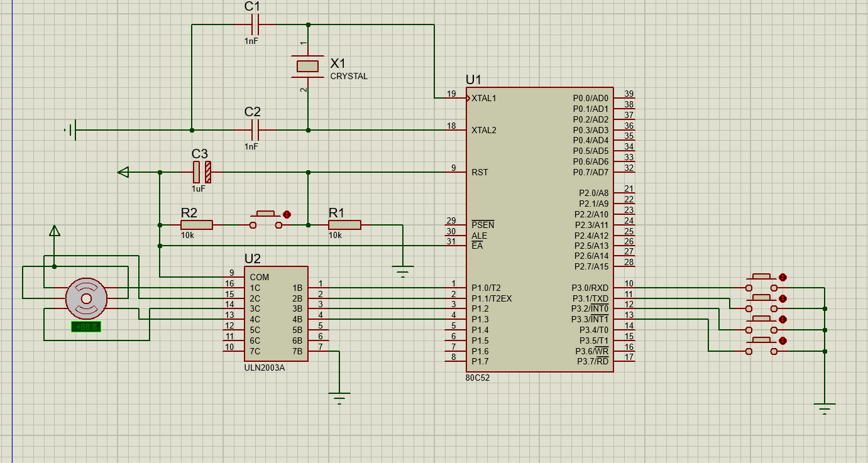This screenshot has height=463, width=868.
Task: Select capacitor C2 symbol
Action: [255, 130]
